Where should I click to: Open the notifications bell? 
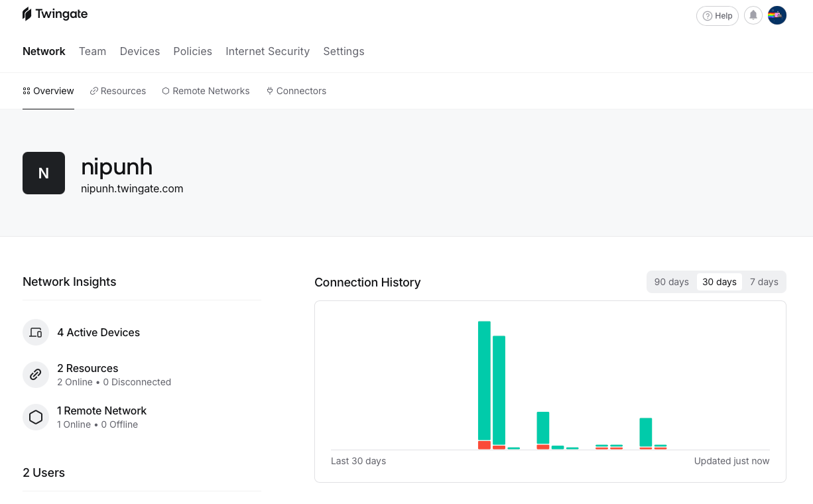[x=753, y=15]
